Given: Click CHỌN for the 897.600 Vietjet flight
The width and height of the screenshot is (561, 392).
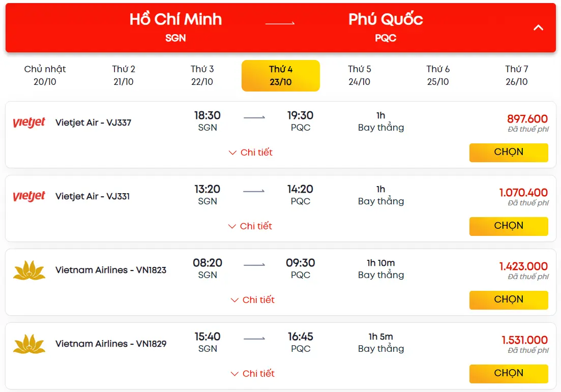Looking at the screenshot, I should pyautogui.click(x=509, y=153).
